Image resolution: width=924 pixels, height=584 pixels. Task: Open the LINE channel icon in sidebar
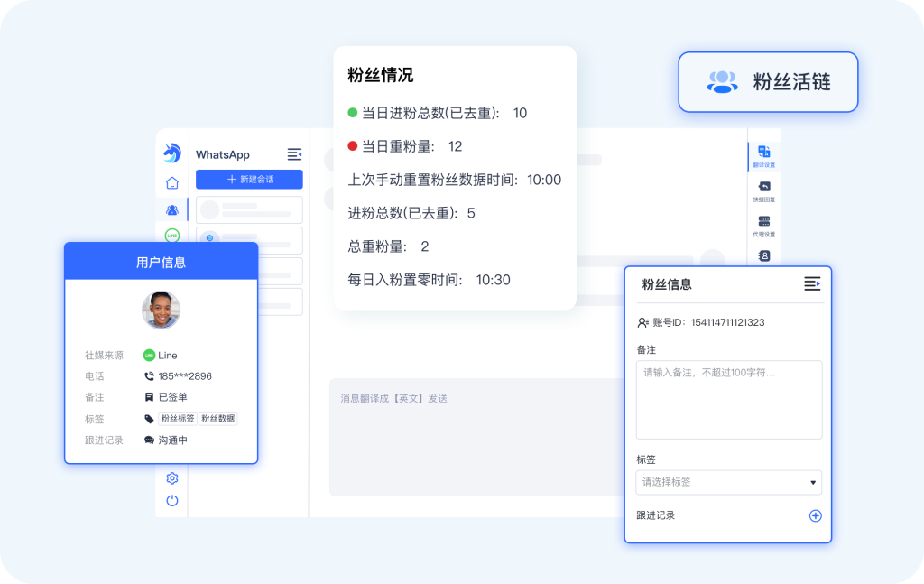172,235
